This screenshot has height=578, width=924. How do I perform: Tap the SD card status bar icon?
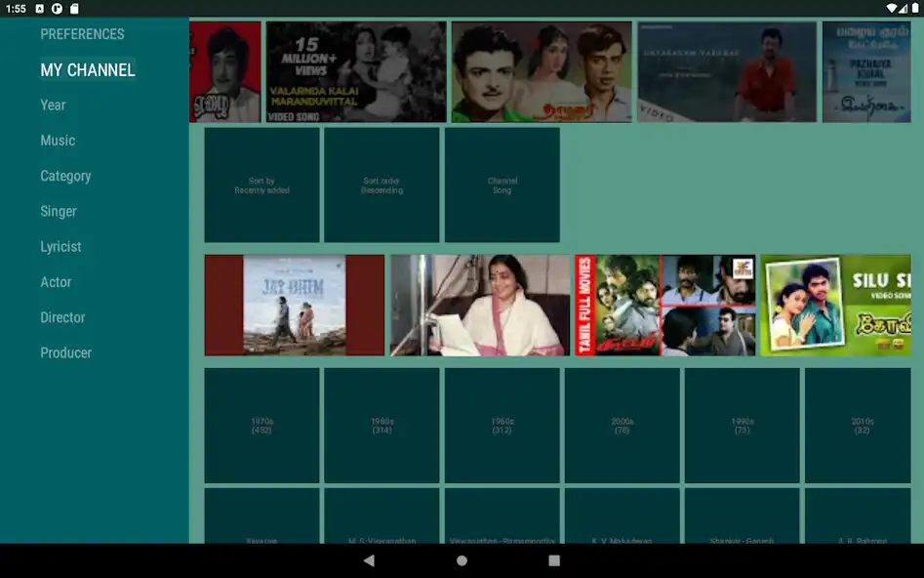click(74, 8)
